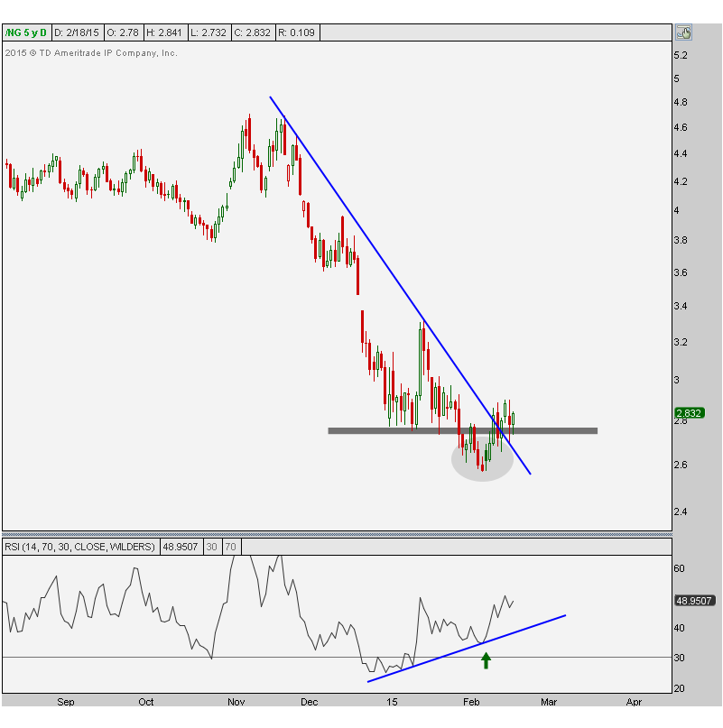Click the green 2.832 last-price bubble

pyautogui.click(x=690, y=413)
